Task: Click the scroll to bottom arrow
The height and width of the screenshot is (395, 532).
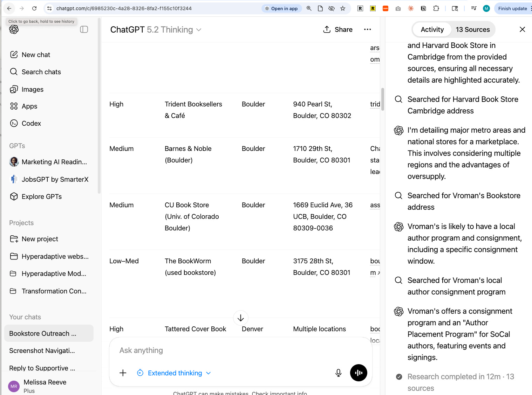Action: pos(241,318)
